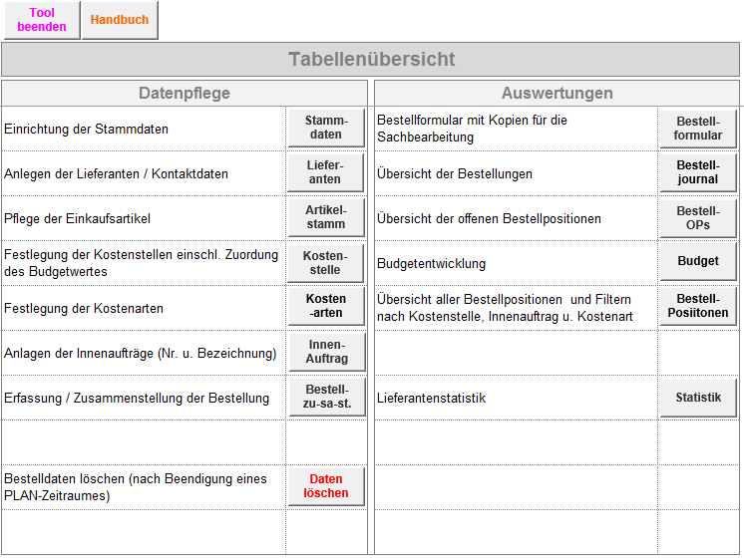Open the Kostenarten table

[325, 306]
